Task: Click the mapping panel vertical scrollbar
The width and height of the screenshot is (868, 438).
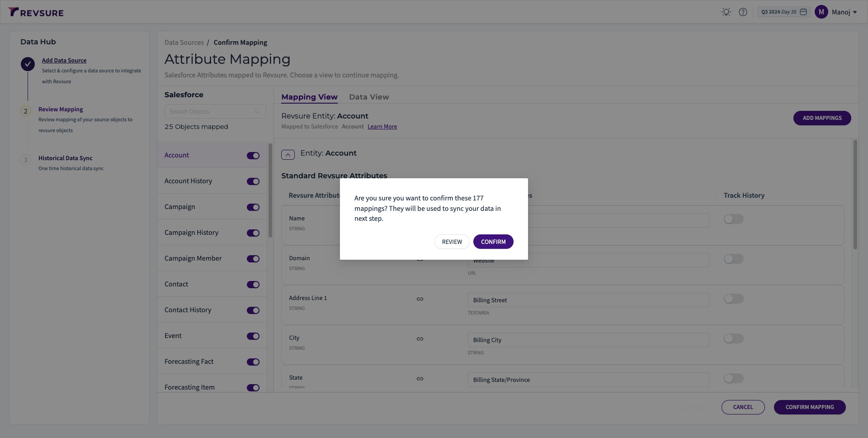Action: [855, 195]
